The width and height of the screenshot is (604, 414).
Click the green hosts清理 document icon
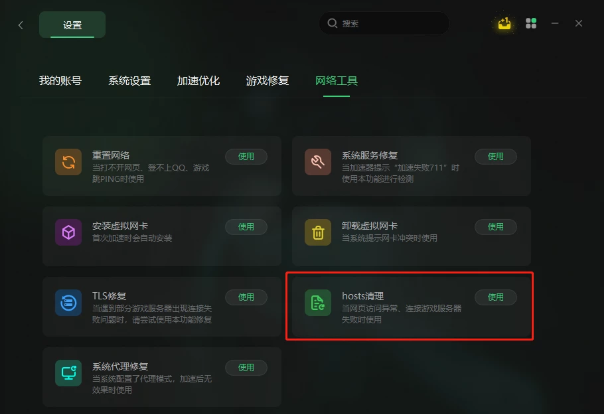point(318,303)
